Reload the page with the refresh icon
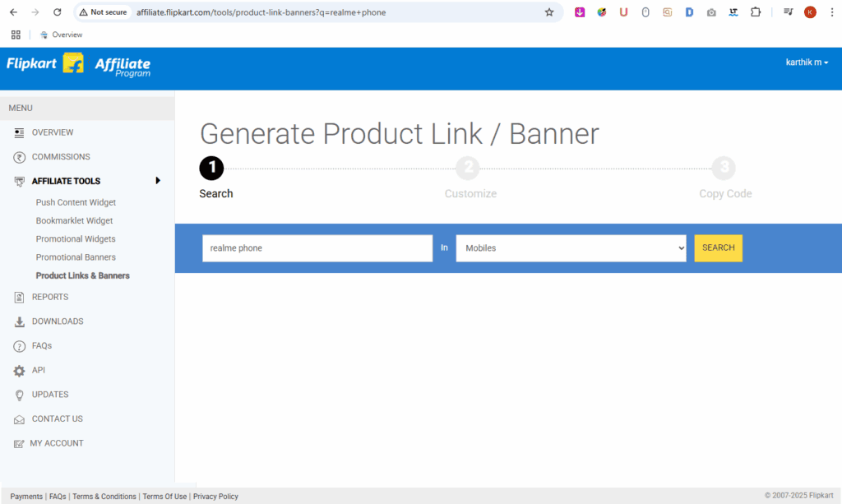 [x=57, y=12]
